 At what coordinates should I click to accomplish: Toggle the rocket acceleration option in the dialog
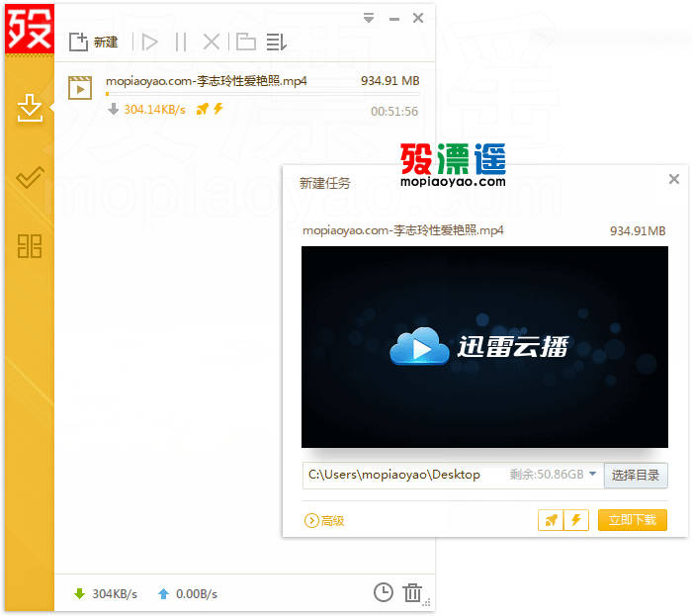551,520
